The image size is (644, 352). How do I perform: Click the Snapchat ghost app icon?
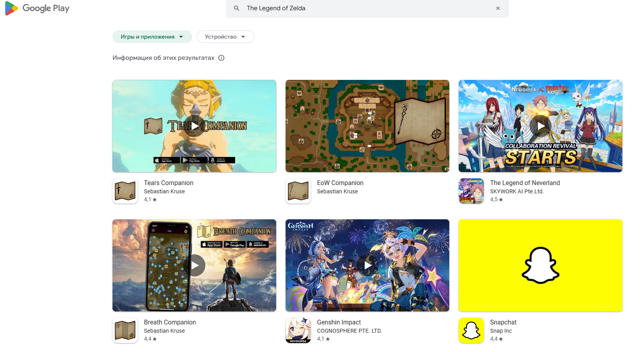[471, 330]
